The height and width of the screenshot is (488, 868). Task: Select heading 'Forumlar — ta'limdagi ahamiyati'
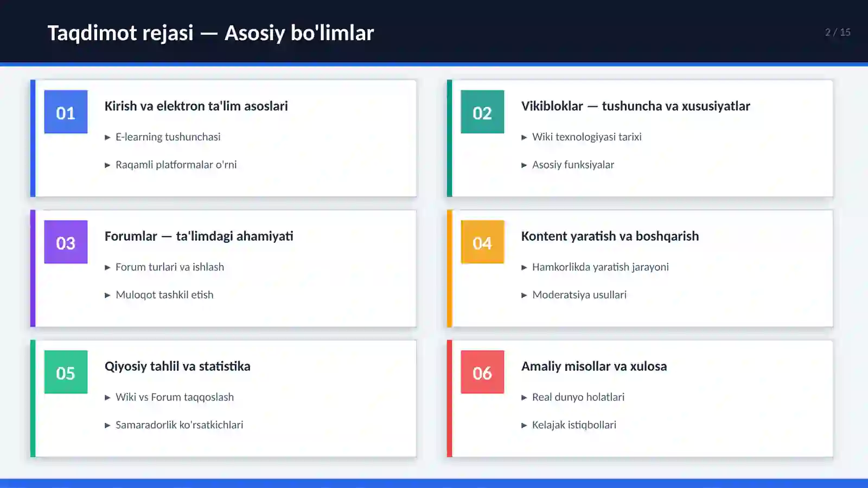[199, 236]
